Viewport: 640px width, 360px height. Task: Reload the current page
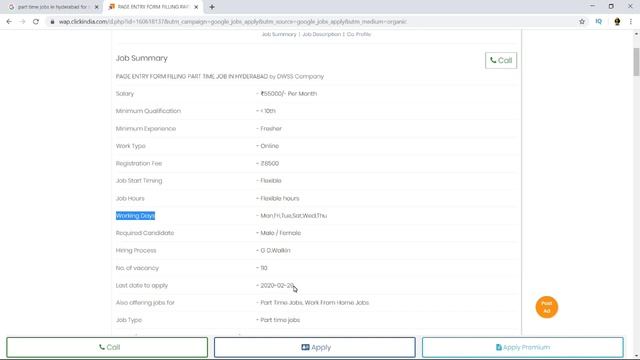pos(36,22)
